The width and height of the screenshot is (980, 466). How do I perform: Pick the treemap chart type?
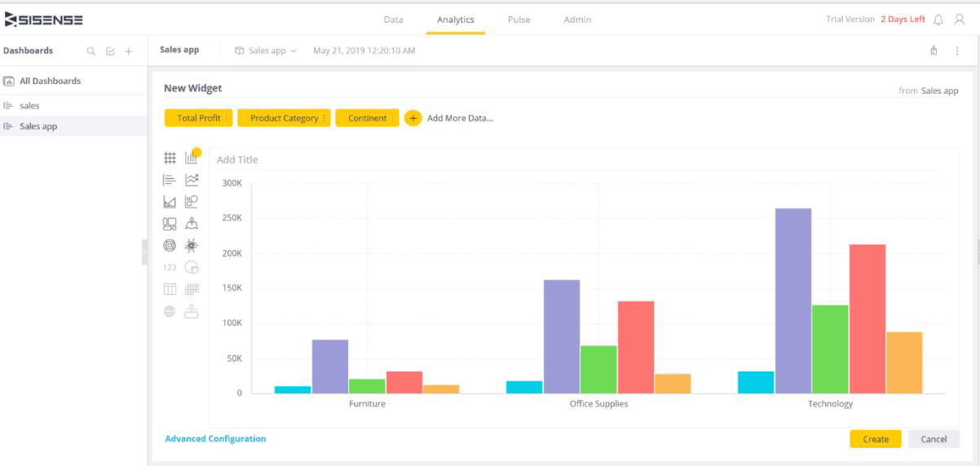[x=170, y=224]
